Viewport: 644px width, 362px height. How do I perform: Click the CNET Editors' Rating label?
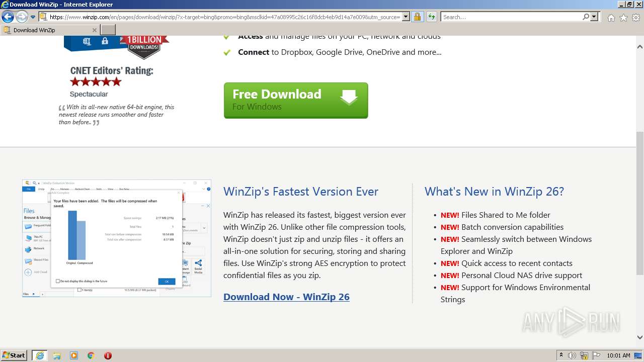112,70
